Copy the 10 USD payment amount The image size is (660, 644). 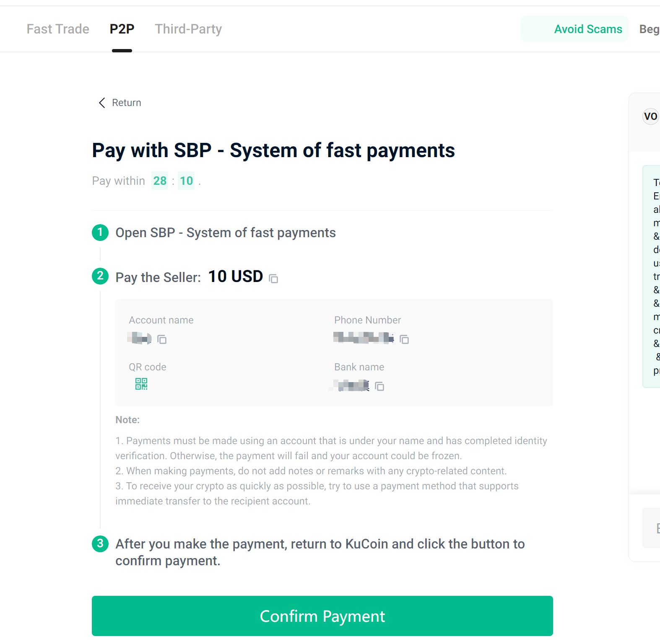click(273, 279)
